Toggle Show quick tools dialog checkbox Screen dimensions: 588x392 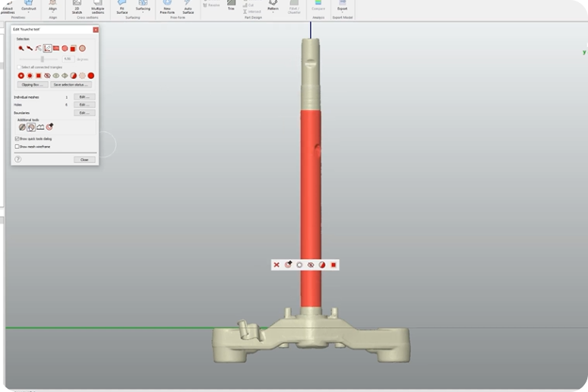17,139
